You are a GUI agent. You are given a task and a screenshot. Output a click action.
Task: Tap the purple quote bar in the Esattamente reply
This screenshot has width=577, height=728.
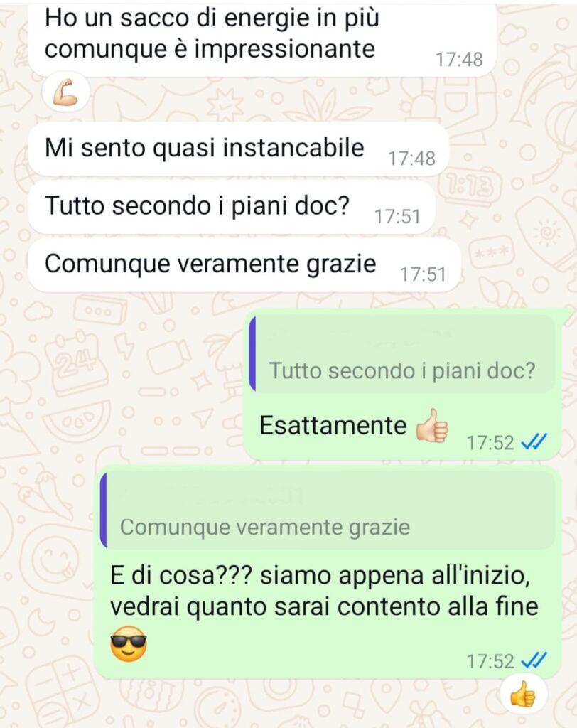[252, 354]
